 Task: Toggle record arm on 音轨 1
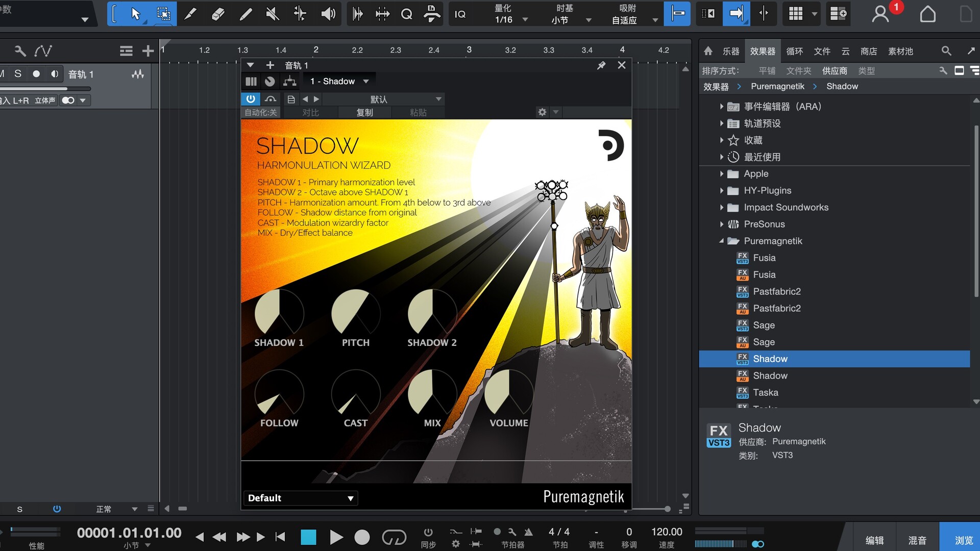point(36,74)
